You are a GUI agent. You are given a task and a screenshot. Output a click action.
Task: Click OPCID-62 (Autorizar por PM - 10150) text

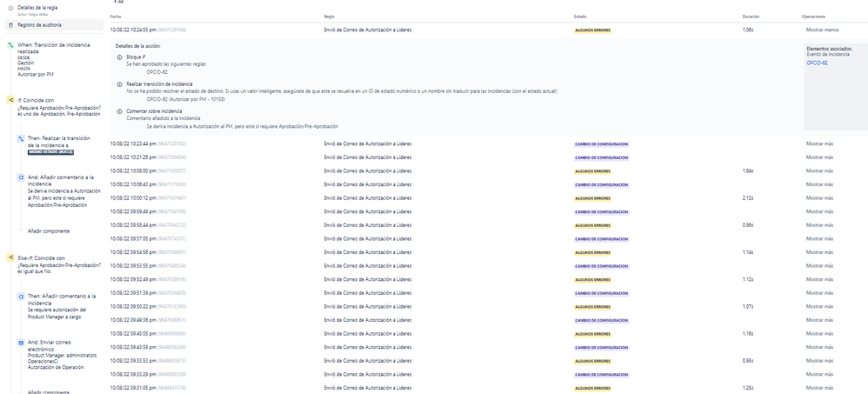coord(184,98)
